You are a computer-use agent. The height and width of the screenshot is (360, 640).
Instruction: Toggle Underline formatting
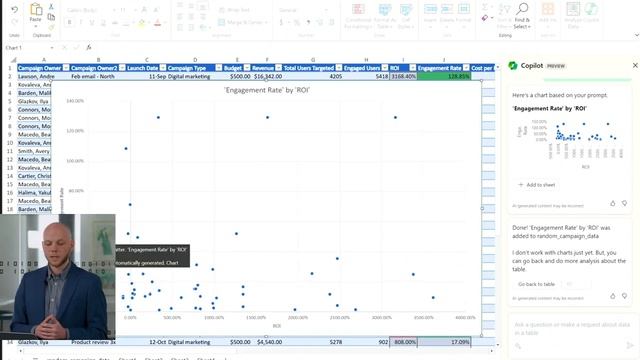tap(92, 22)
